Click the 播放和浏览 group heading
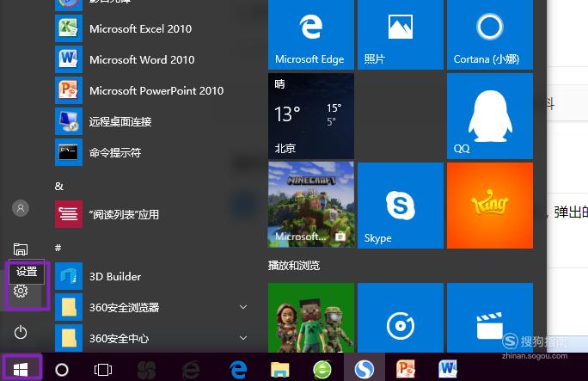 (294, 266)
